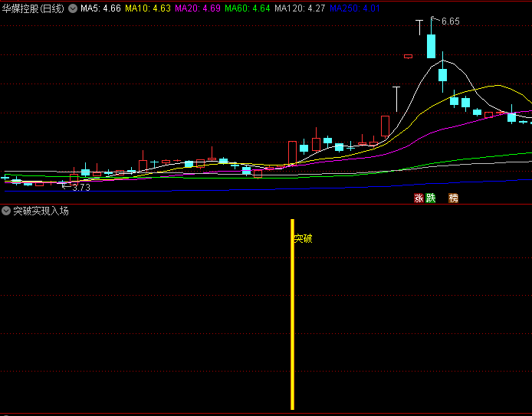Open the dropdown arrow beside 华媒控股(日线)
532x416 pixels.
73,9
